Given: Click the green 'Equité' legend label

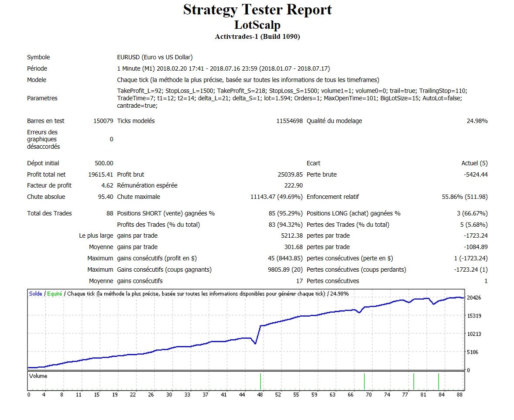Looking at the screenshot, I should click(55, 294).
